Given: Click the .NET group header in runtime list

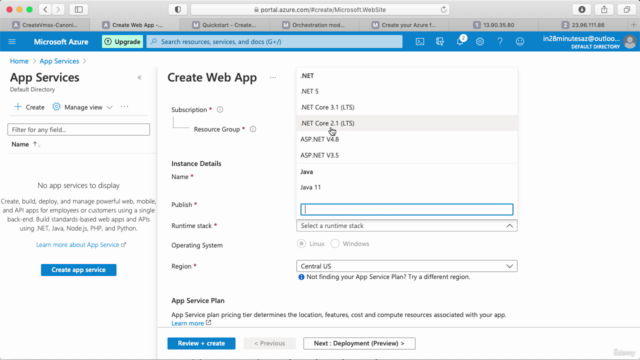Looking at the screenshot, I should (307, 76).
